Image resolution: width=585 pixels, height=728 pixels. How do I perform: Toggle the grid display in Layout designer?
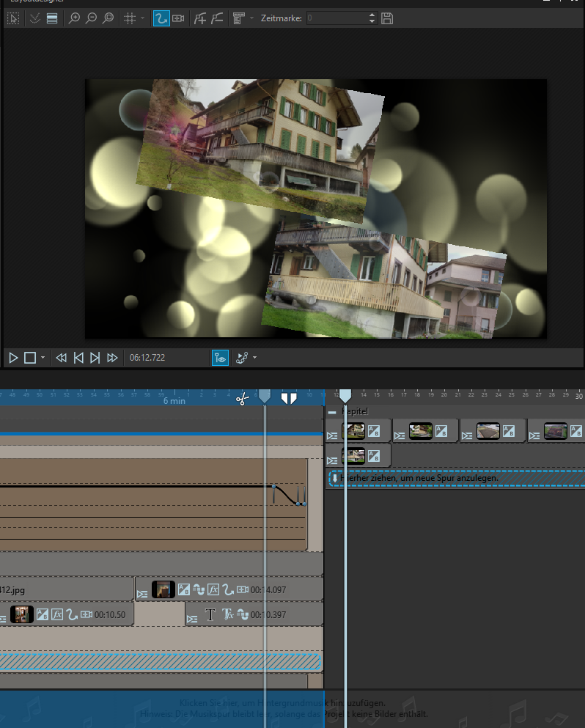(x=130, y=18)
